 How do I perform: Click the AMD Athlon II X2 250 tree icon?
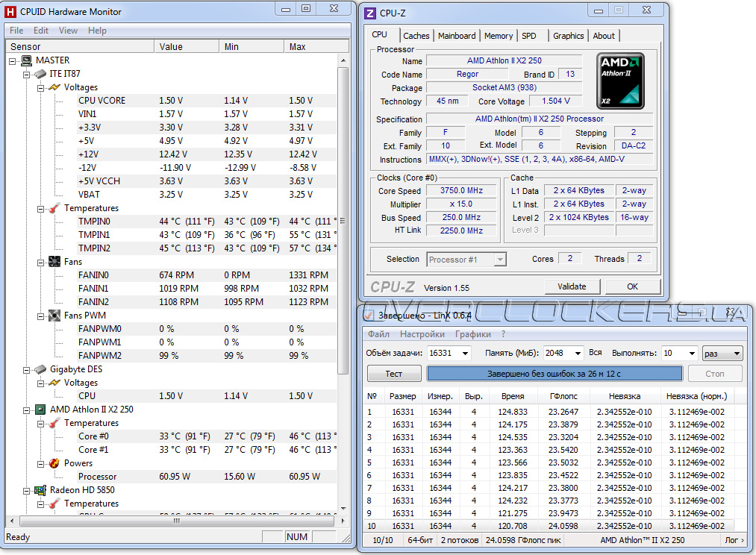(x=40, y=410)
